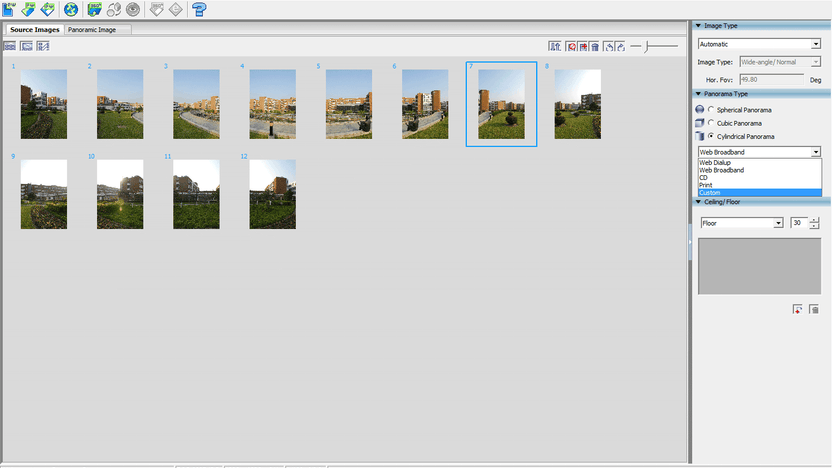This screenshot has height=468, width=832.
Task: Click the sort images icon
Action: pos(555,47)
